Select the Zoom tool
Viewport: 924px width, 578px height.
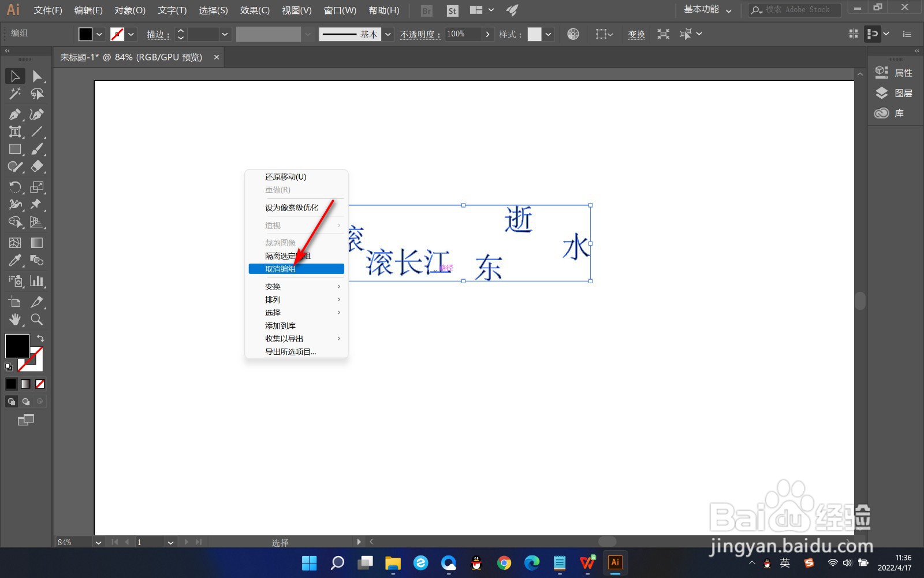tap(37, 319)
